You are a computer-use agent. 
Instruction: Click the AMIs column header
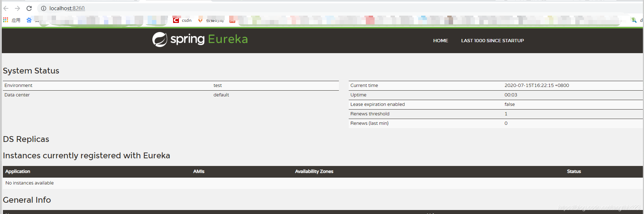coord(199,171)
